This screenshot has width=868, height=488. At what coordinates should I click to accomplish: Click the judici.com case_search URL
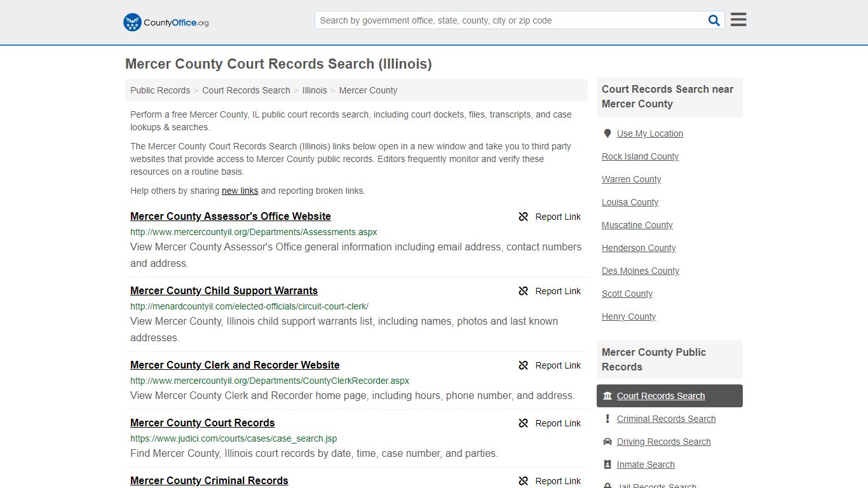[233, 438]
